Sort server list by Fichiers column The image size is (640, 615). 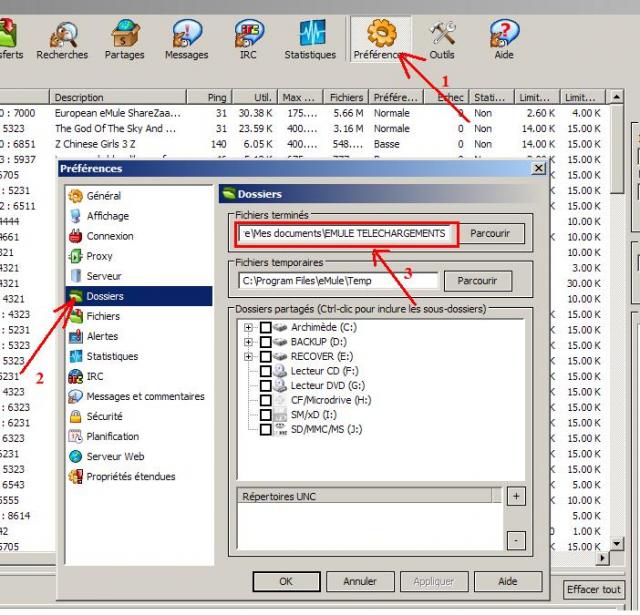[x=346, y=97]
